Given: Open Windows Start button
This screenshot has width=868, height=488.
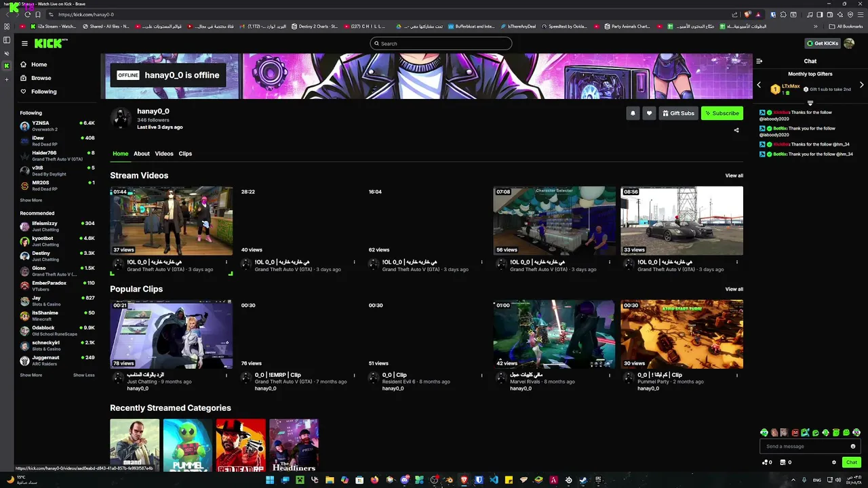Looking at the screenshot, I should (270, 480).
